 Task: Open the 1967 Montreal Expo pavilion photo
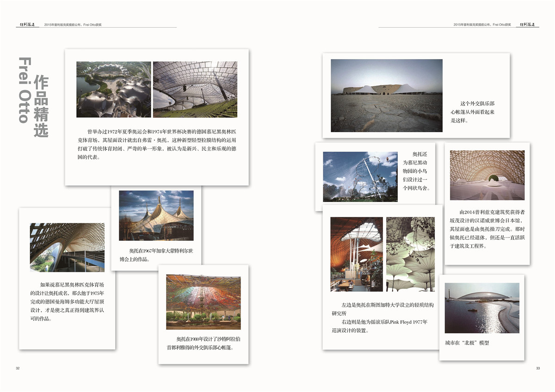pos(156,215)
